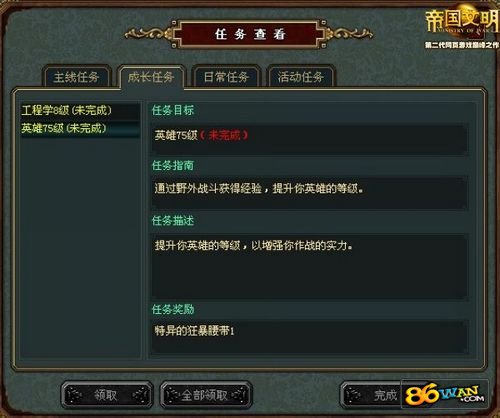The height and width of the screenshot is (418, 500).
Task: Click the 任务查看 title banner
Action: [x=249, y=34]
